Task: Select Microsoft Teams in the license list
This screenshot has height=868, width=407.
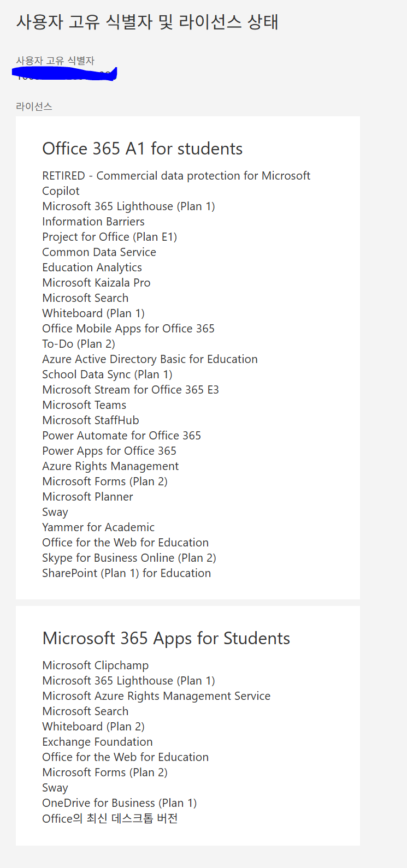Action: [84, 405]
